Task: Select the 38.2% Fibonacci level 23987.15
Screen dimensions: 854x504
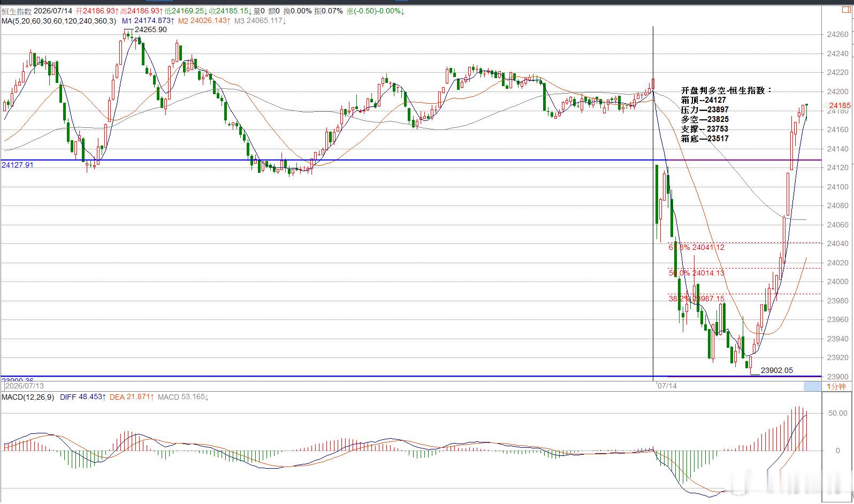Action: [x=697, y=299]
